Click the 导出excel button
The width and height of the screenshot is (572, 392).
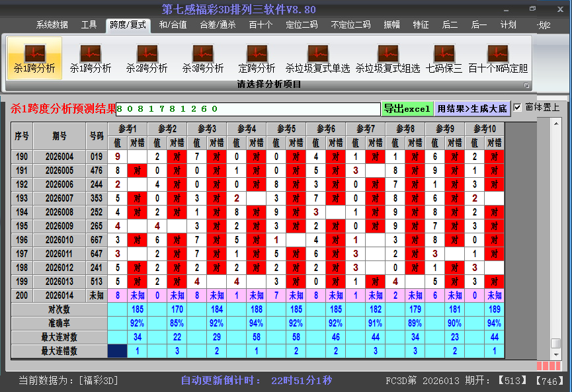407,108
